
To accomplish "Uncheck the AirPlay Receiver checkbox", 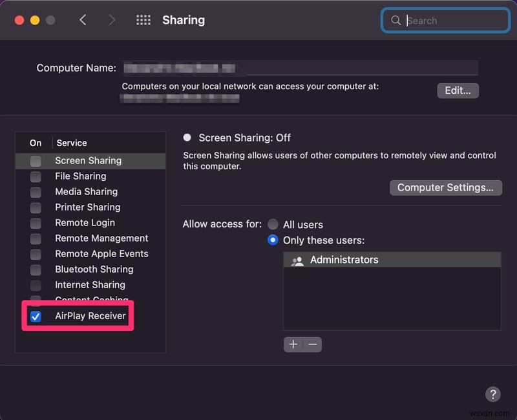I will click(x=36, y=316).
